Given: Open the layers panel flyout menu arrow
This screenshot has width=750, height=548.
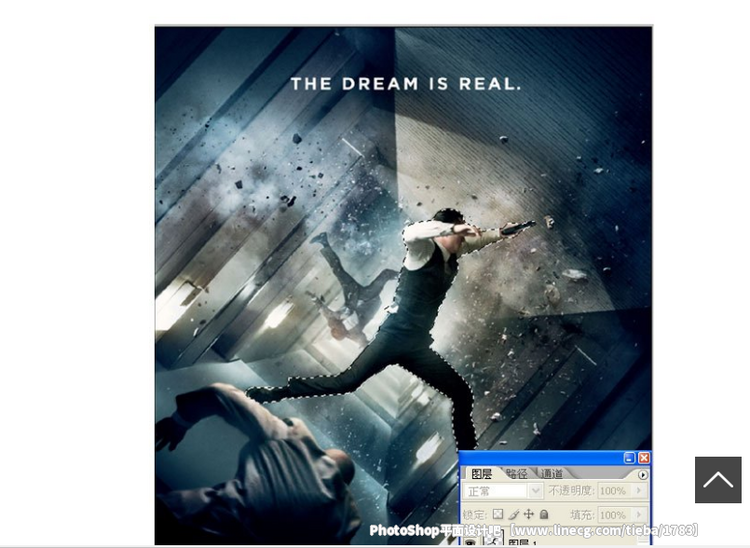Looking at the screenshot, I should [x=643, y=475].
